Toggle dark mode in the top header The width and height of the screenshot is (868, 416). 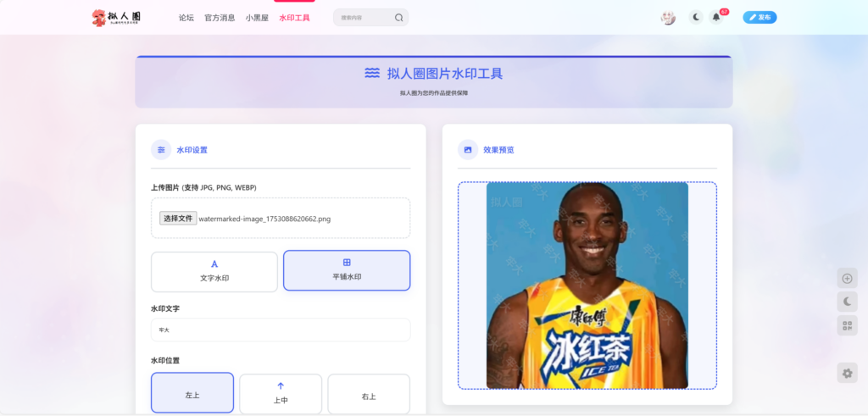(696, 17)
